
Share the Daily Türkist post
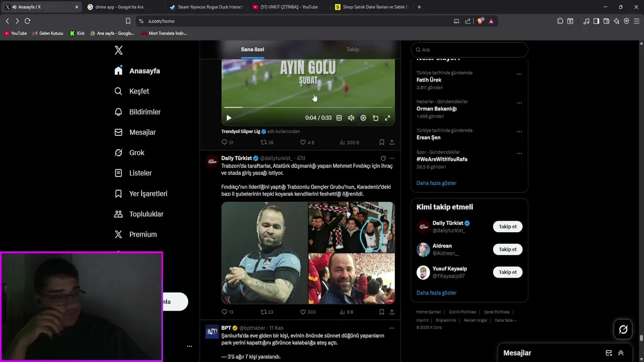[392, 312]
